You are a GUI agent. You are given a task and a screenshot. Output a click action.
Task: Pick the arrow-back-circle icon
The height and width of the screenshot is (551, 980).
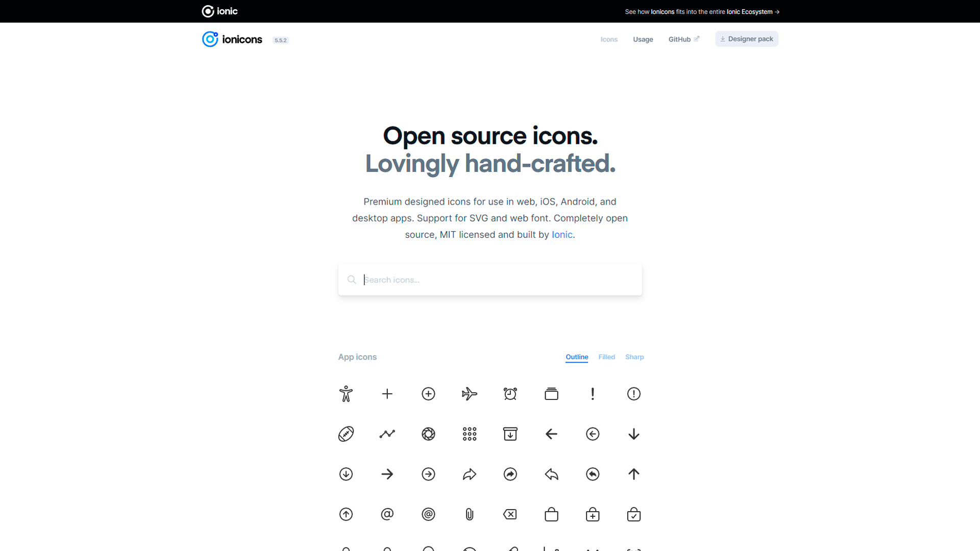click(x=593, y=434)
